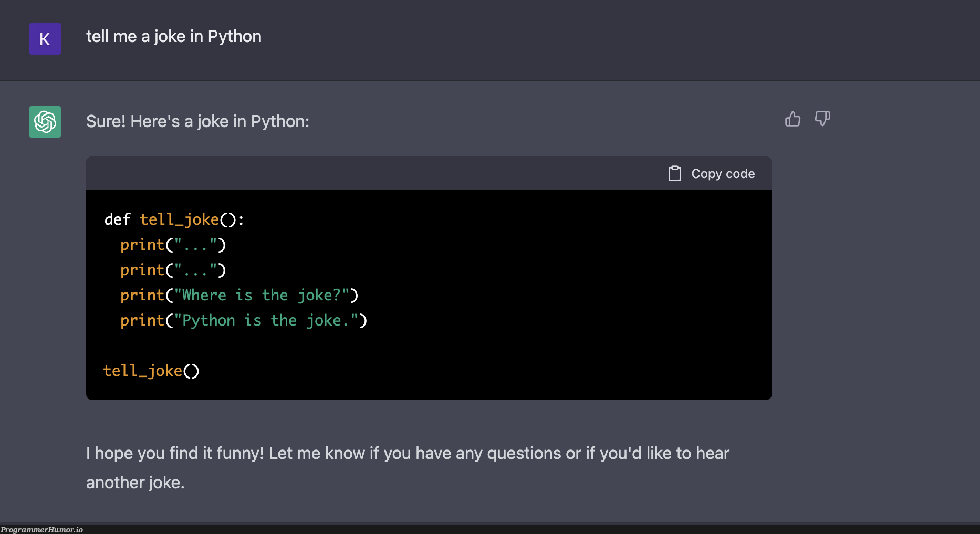
Task: Click the first print("...") code line
Action: [173, 245]
